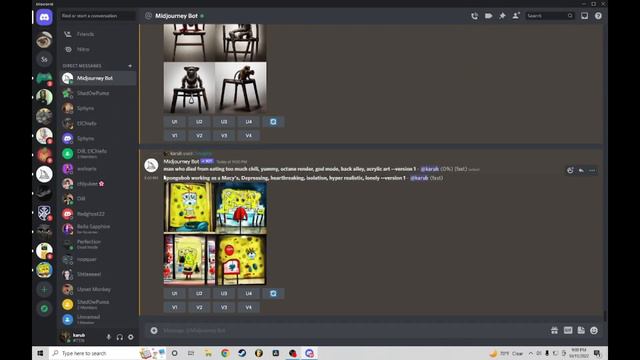This screenshot has width=640, height=360.
Task: Open the SpongeBob server icon
Action: coord(44,270)
